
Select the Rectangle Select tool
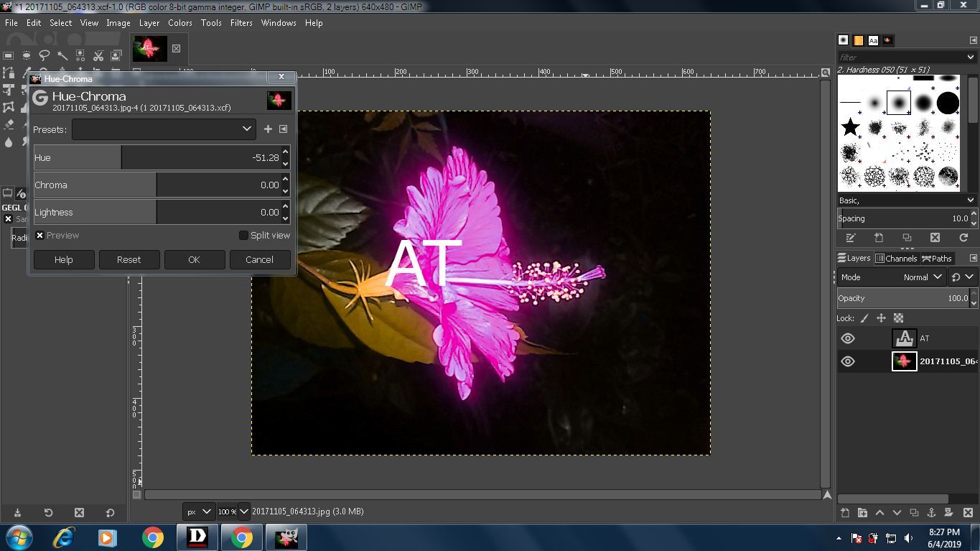coord(9,55)
